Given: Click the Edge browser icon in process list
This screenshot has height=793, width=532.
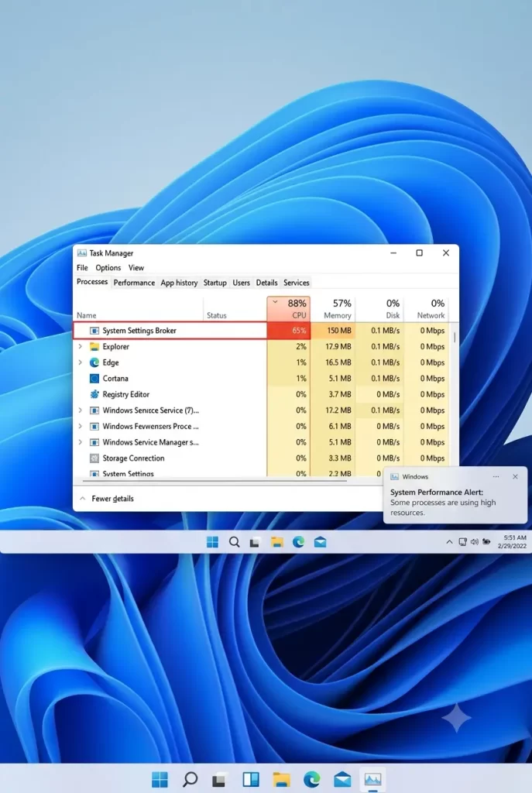Looking at the screenshot, I should pyautogui.click(x=94, y=362).
